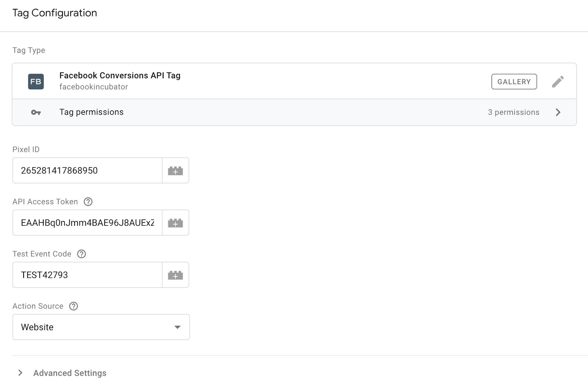Open the Action Source Website dropdown
The image size is (588, 389).
[x=101, y=327]
